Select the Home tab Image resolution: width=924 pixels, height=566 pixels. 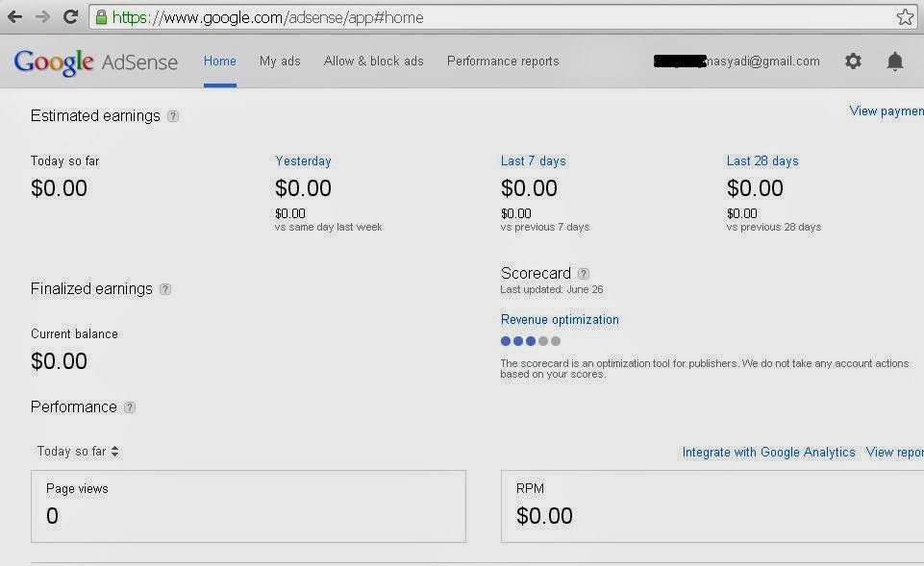click(219, 61)
